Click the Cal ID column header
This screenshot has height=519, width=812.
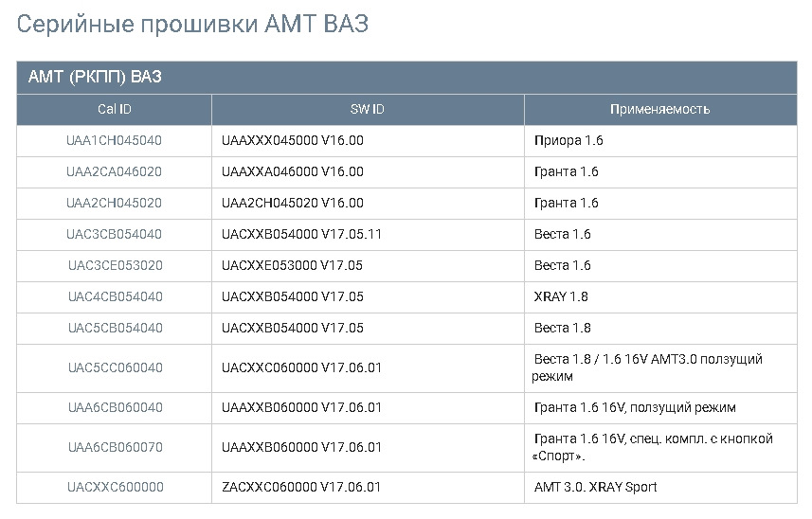[x=115, y=109]
